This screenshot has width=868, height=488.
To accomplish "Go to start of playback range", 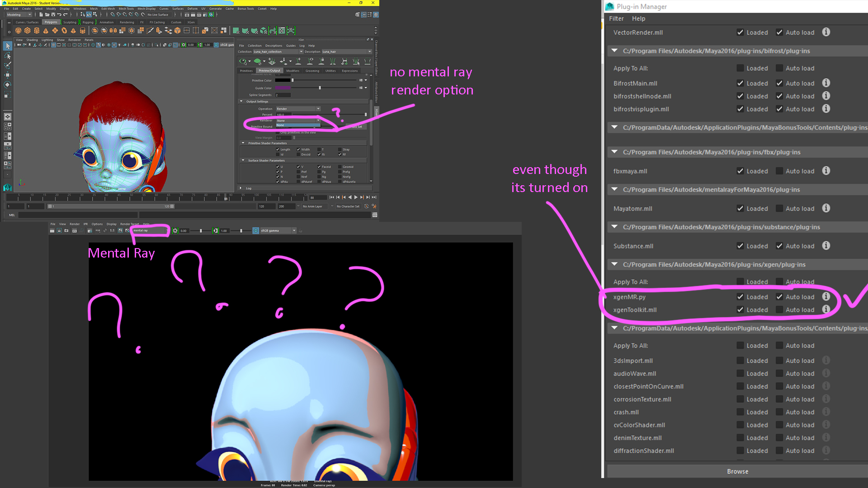I will point(332,197).
